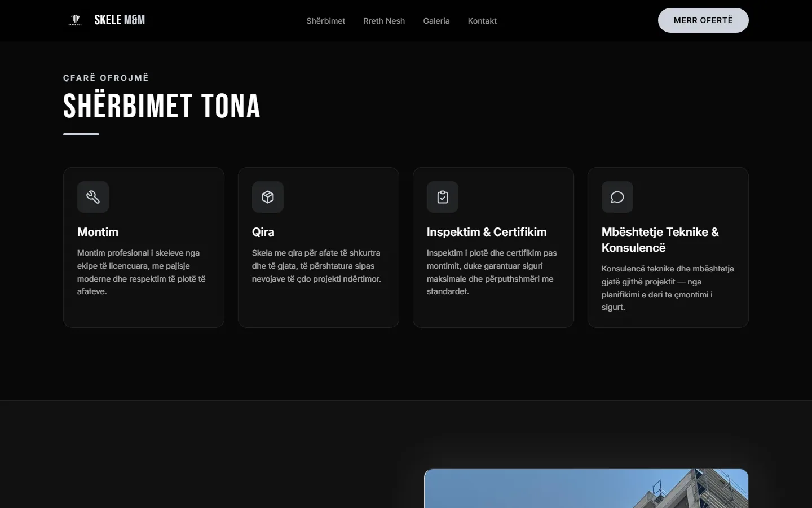
Task: Click the SKELE M&M brand name
Action: [x=120, y=20]
